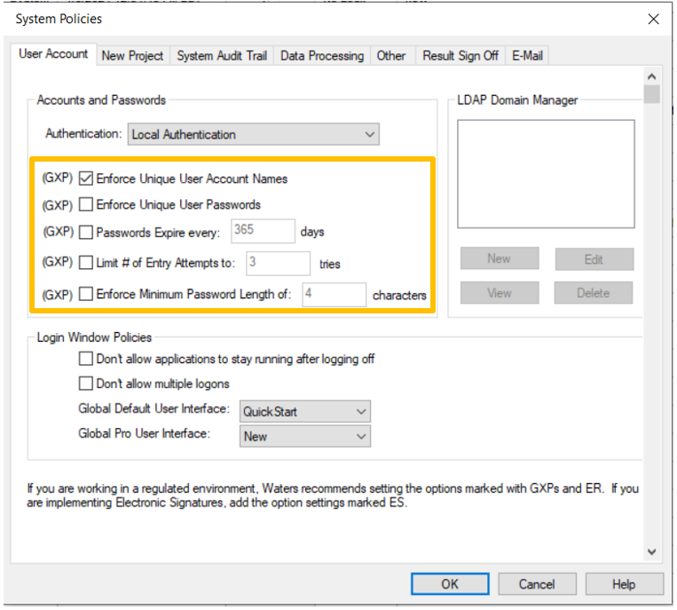
Task: Click the OK button
Action: point(450,584)
